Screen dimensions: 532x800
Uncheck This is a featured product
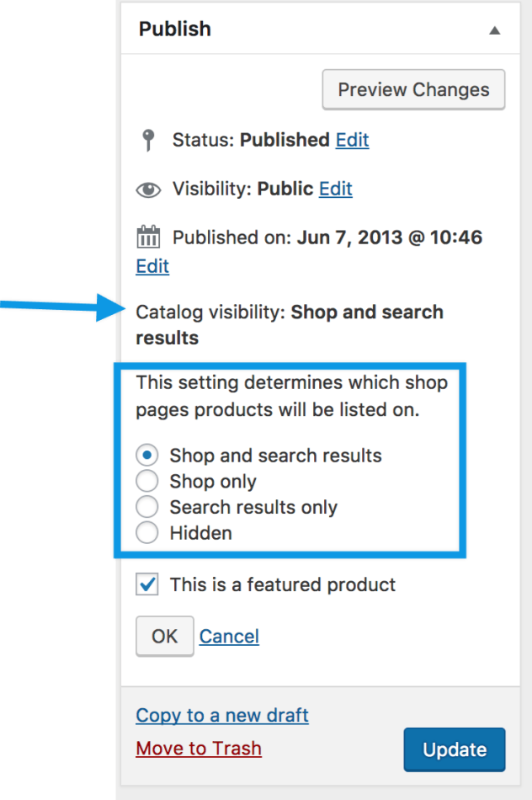tap(147, 584)
